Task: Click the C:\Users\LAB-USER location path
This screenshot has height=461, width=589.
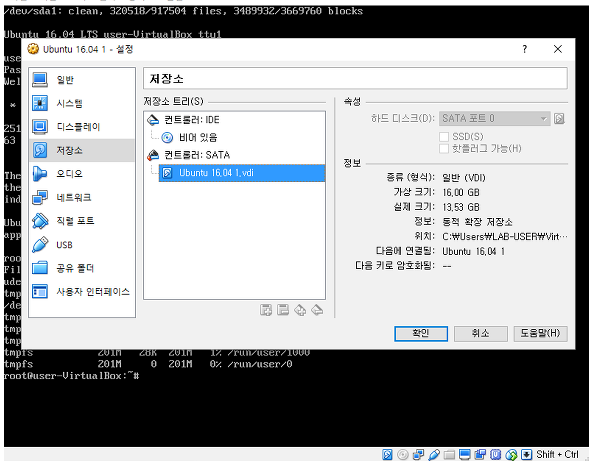Action: click(x=504, y=236)
